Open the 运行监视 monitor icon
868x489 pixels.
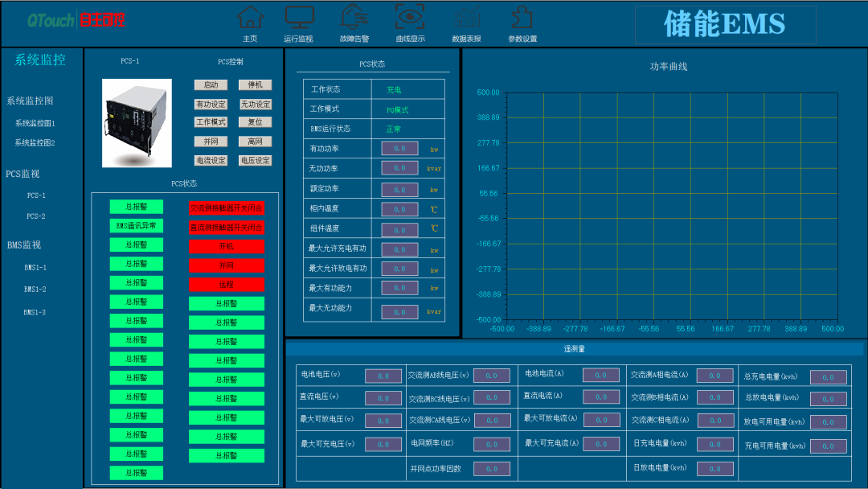click(300, 17)
